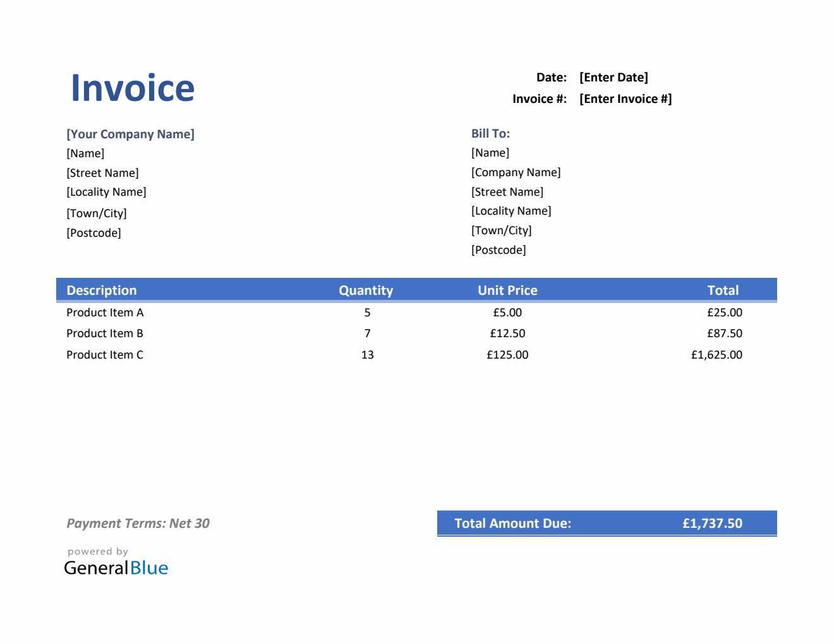The width and height of the screenshot is (834, 644).
Task: Click the £1,625.00 line total
Action: (x=716, y=355)
